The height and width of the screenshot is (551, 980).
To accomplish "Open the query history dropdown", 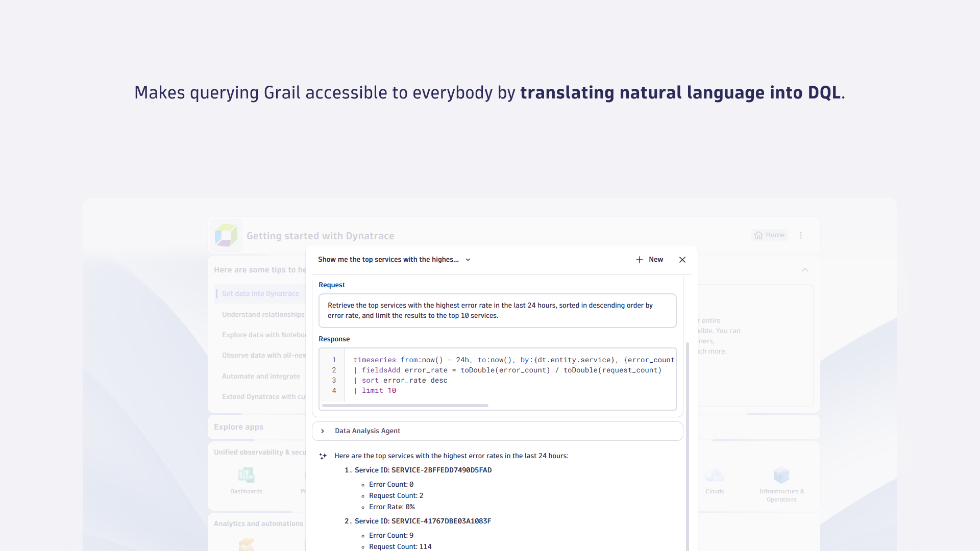I will (468, 260).
